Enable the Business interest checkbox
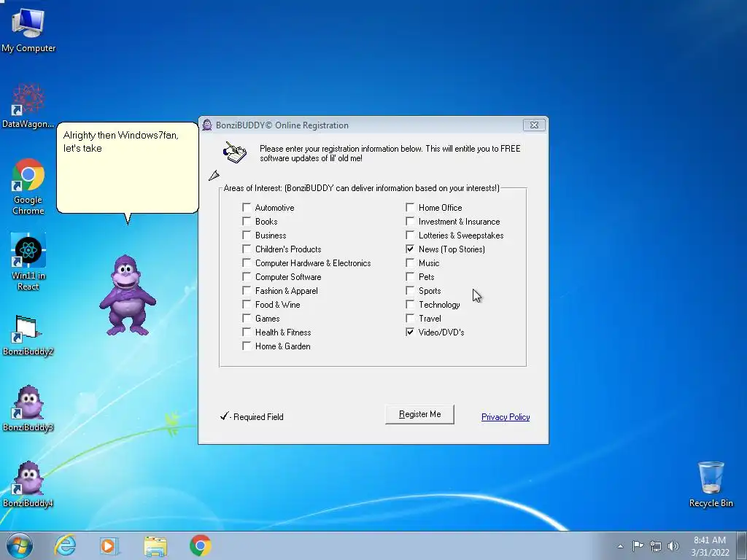Screen dimensions: 747x560 247,235
